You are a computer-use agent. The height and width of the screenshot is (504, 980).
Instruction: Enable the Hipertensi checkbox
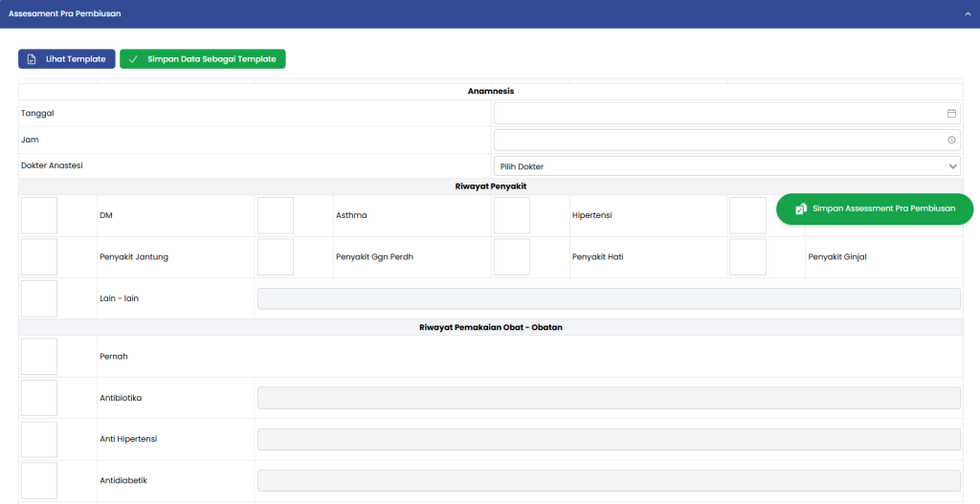click(x=512, y=215)
